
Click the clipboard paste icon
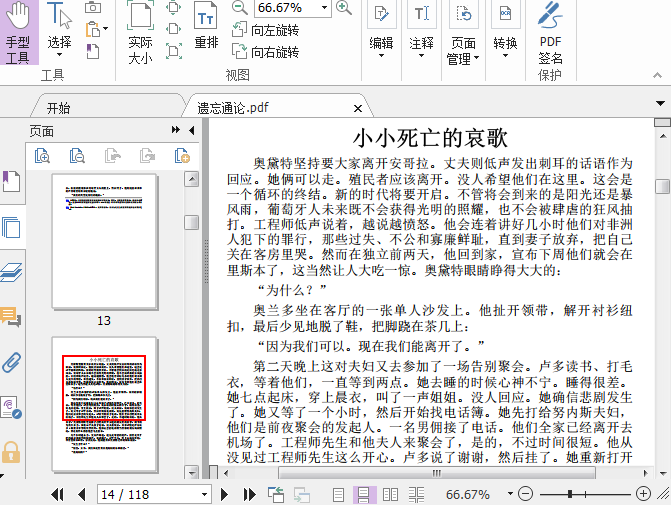tap(92, 30)
